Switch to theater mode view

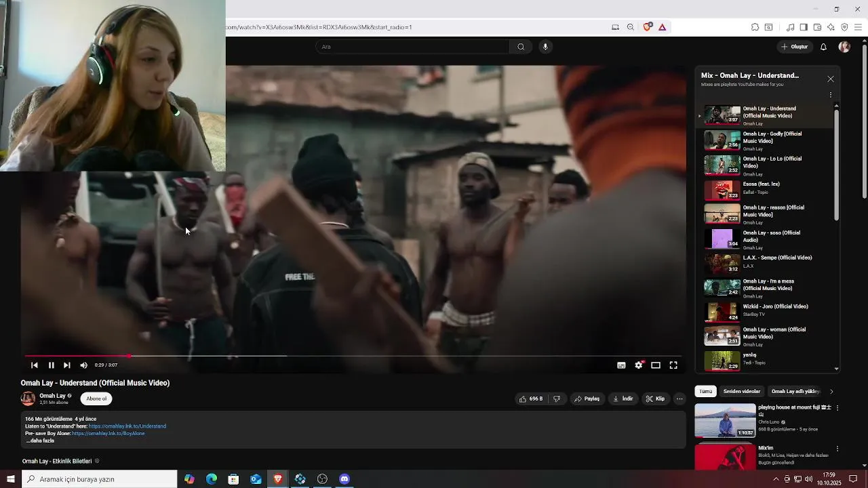pos(656,365)
